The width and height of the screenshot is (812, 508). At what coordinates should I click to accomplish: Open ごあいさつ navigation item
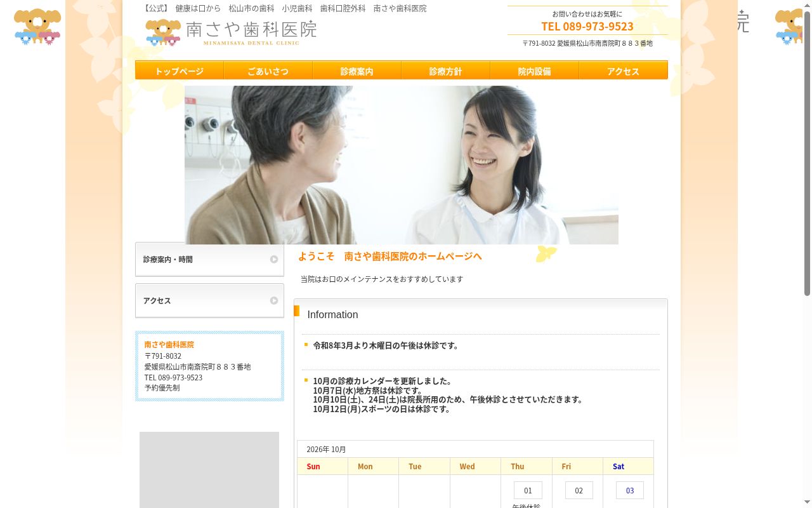click(x=268, y=70)
